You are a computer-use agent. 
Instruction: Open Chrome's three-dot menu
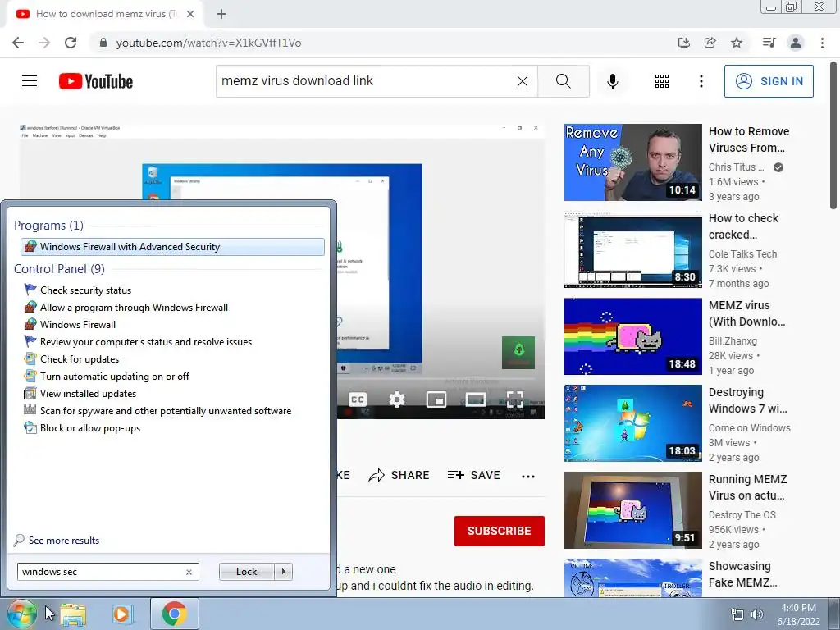[822, 43]
